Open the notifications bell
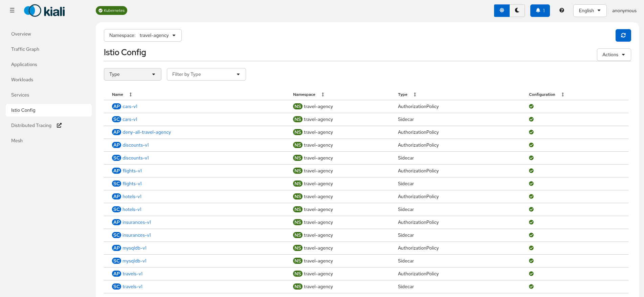The width and height of the screenshot is (644, 297). click(540, 10)
